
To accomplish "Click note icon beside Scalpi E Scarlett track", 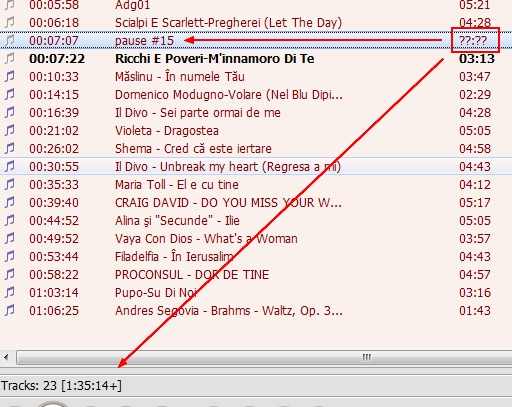I will click(10, 22).
